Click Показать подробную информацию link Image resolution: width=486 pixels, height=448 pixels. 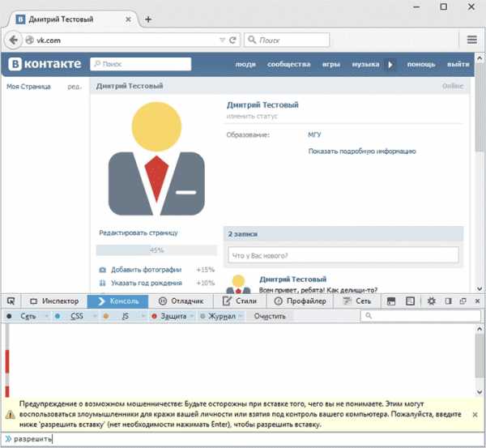coord(361,151)
